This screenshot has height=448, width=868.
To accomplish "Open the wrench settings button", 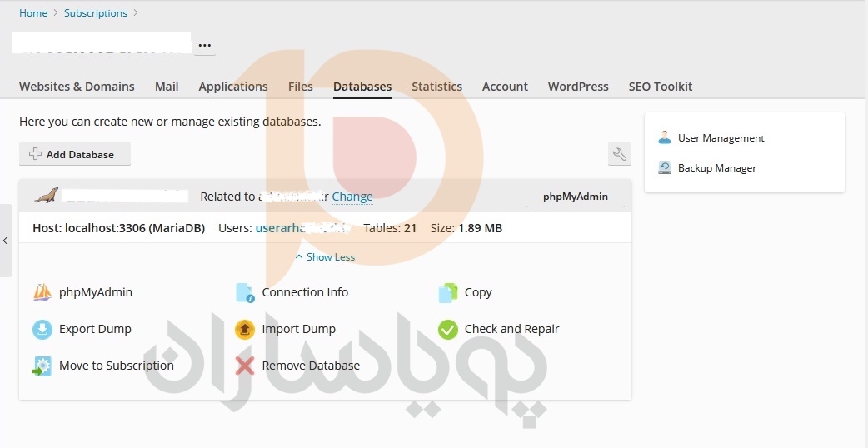I will 619,154.
